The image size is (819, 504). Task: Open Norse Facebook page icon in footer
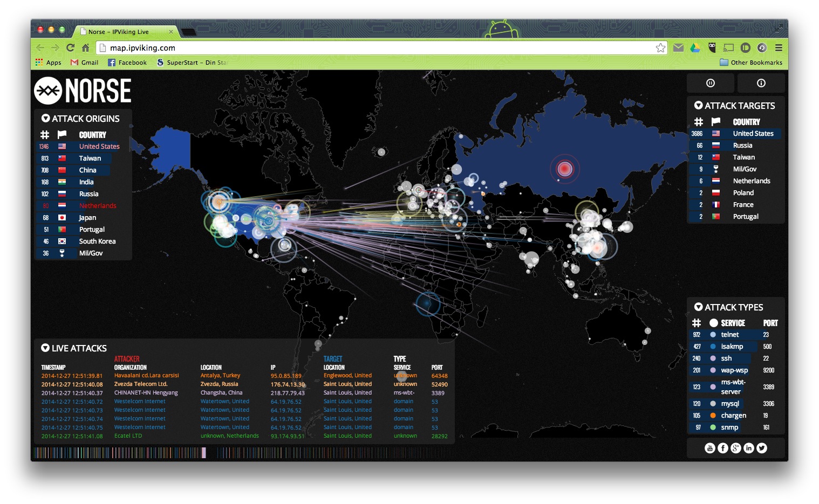click(x=723, y=448)
